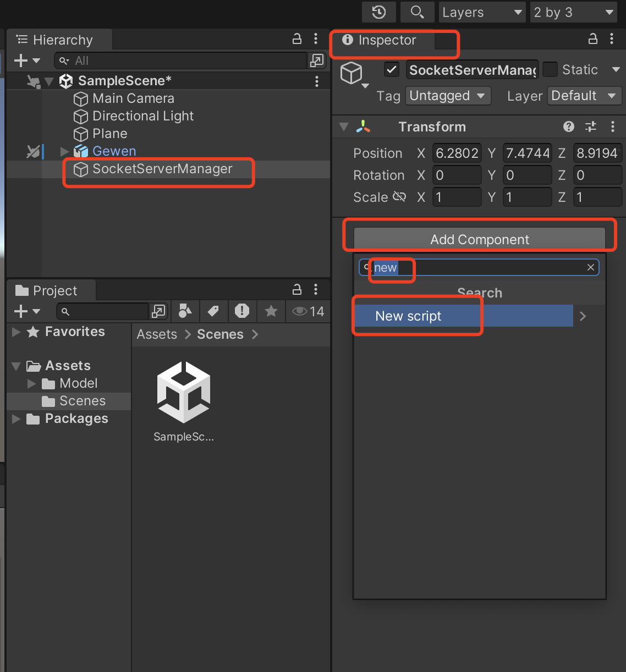Toggle the Inspector panel lock
Viewport: 626px width, 672px height.
(x=593, y=38)
